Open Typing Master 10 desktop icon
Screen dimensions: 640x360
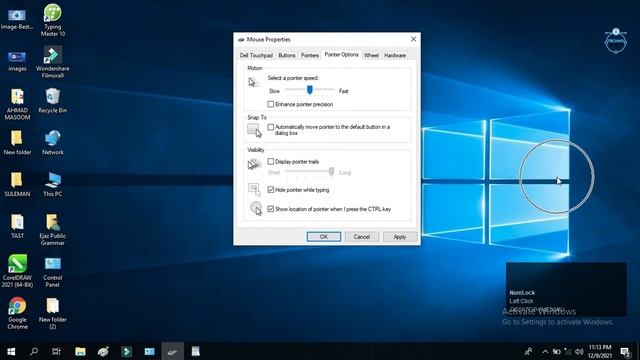point(53,20)
